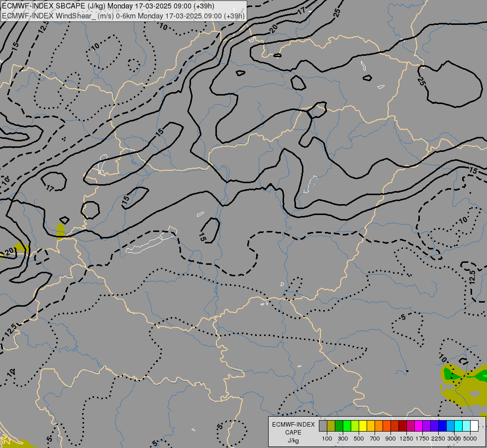487x448 pixels.
Task: Click the legend value 100
Action: pyautogui.click(x=327, y=439)
